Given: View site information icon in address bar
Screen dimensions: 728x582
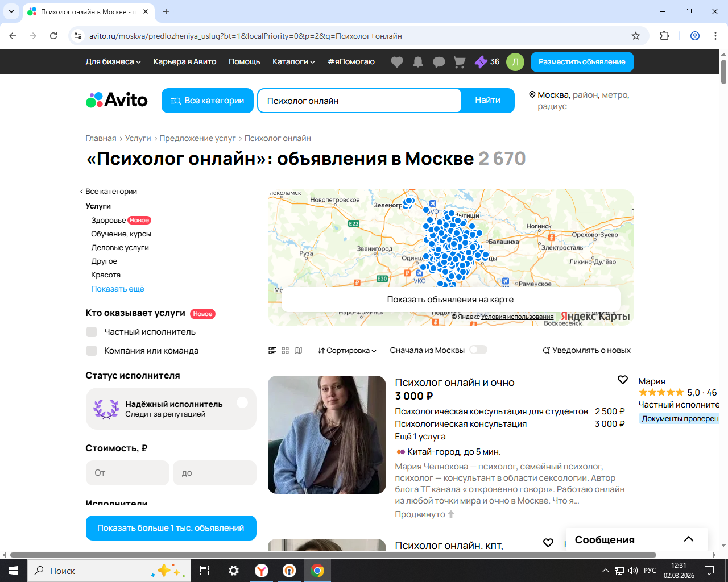Looking at the screenshot, I should pyautogui.click(x=78, y=36).
